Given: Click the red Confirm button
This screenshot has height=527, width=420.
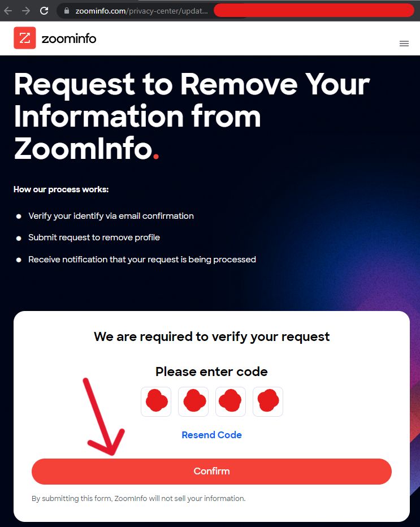Looking at the screenshot, I should pyautogui.click(x=211, y=471).
